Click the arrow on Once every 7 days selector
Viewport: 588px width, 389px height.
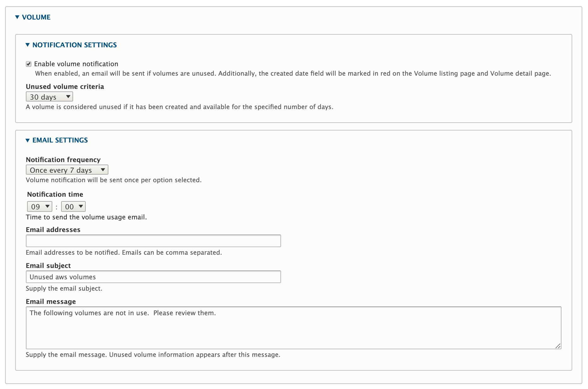point(103,170)
